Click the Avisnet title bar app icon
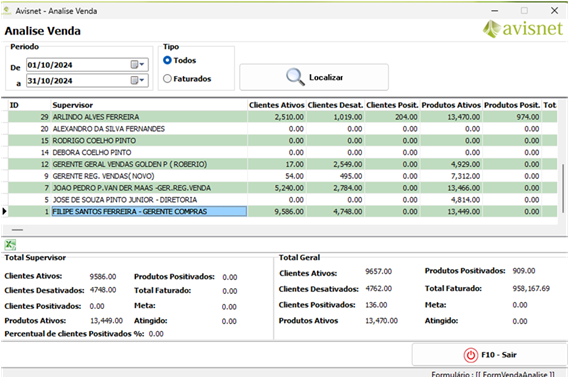Viewport: 569px width, 377px height. pyautogui.click(x=7, y=11)
